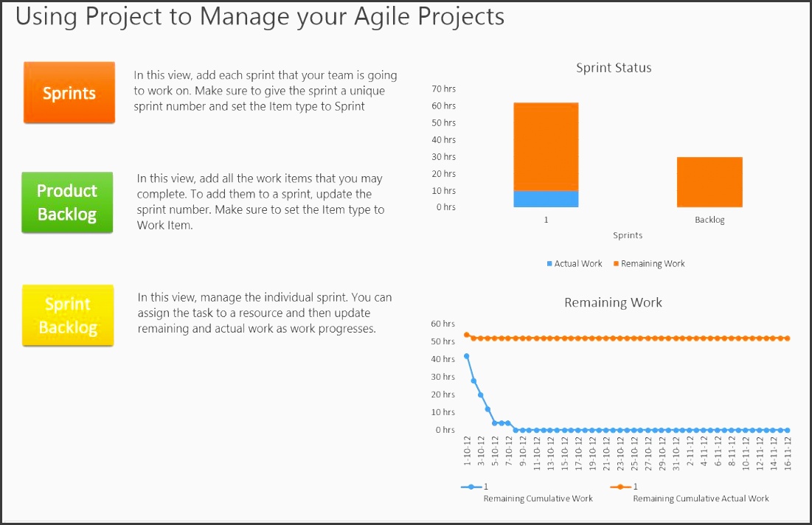This screenshot has height=525, width=812.
Task: Open the green Product Backlog button
Action: (x=67, y=203)
